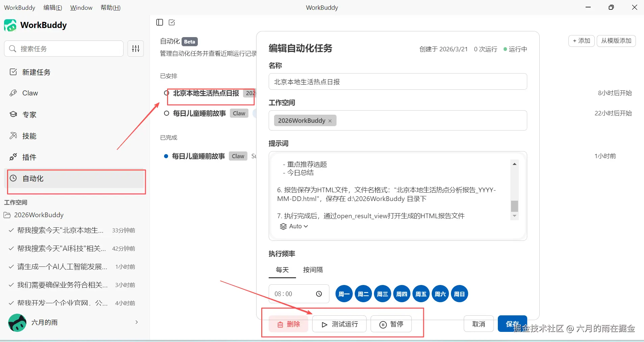
Task: Open the Auto model dropdown
Action: coord(294,226)
